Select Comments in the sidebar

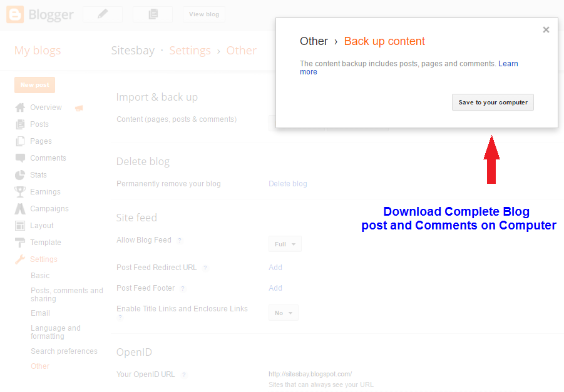pos(48,158)
